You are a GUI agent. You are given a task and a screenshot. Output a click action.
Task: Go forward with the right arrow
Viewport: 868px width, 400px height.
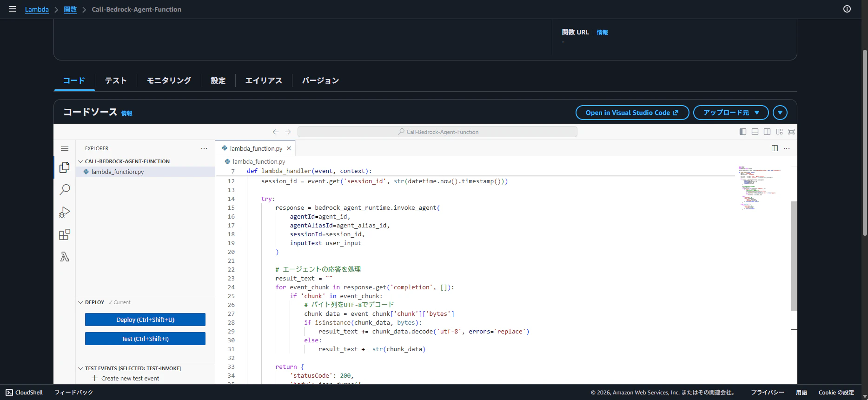click(x=288, y=132)
